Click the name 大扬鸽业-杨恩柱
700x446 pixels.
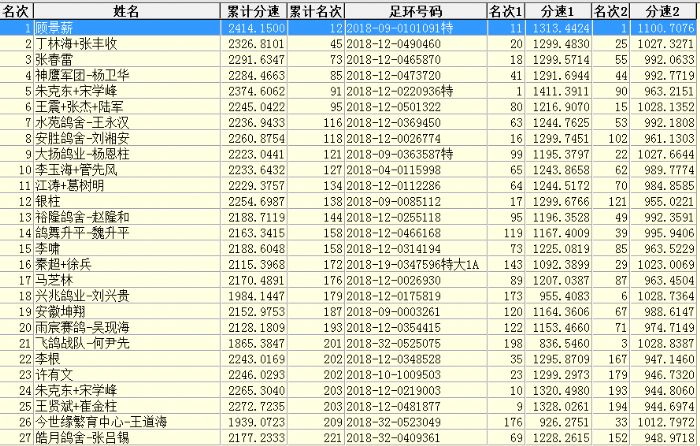(x=84, y=154)
